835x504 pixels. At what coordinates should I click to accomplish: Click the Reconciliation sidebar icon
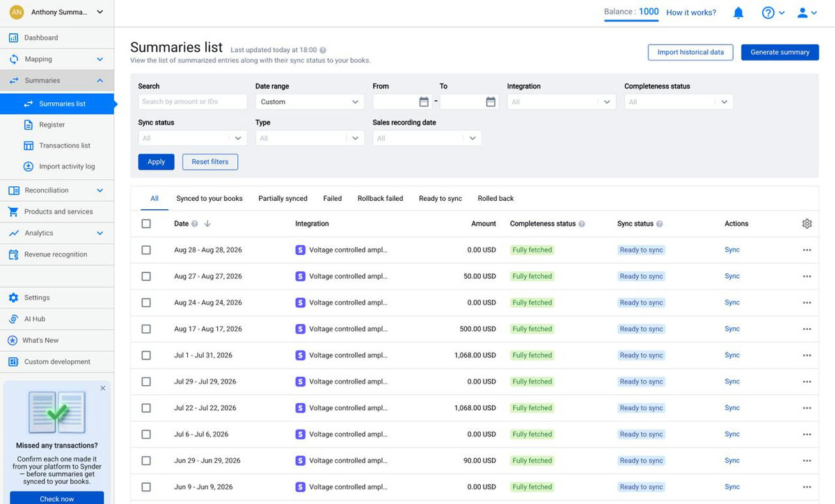click(13, 190)
